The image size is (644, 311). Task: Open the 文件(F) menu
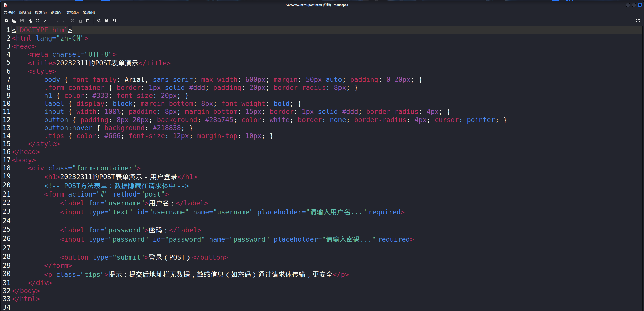9,12
